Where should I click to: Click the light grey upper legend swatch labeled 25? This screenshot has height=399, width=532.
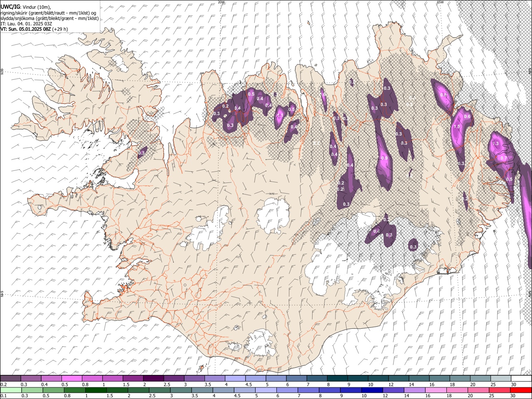click(x=501, y=378)
